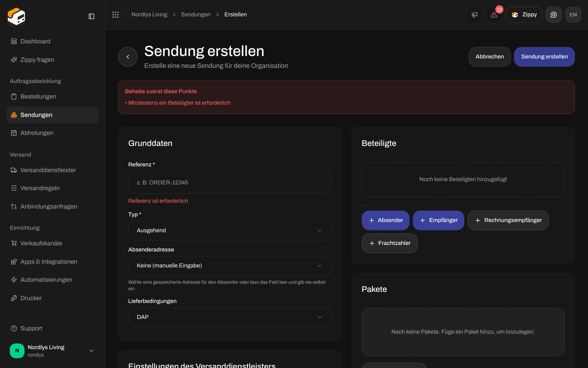The height and width of the screenshot is (368, 588).
Task: Open the Absenderadresse dropdown
Action: point(230,266)
